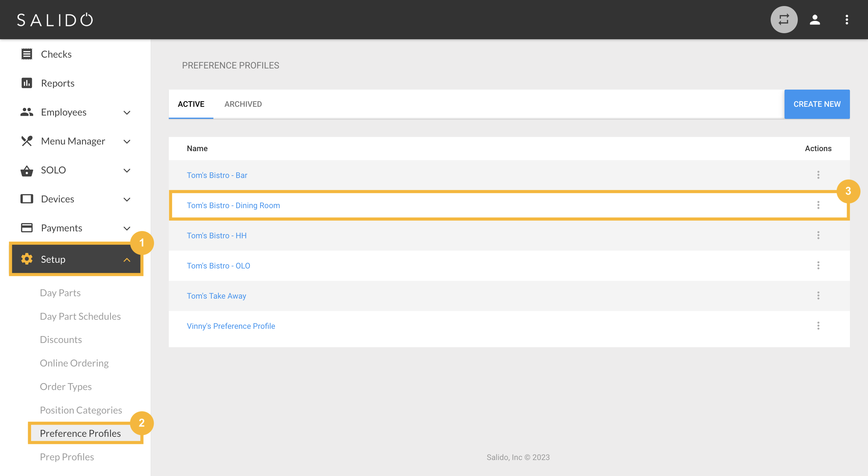
Task: Click the CREATE NEW button
Action: point(817,104)
